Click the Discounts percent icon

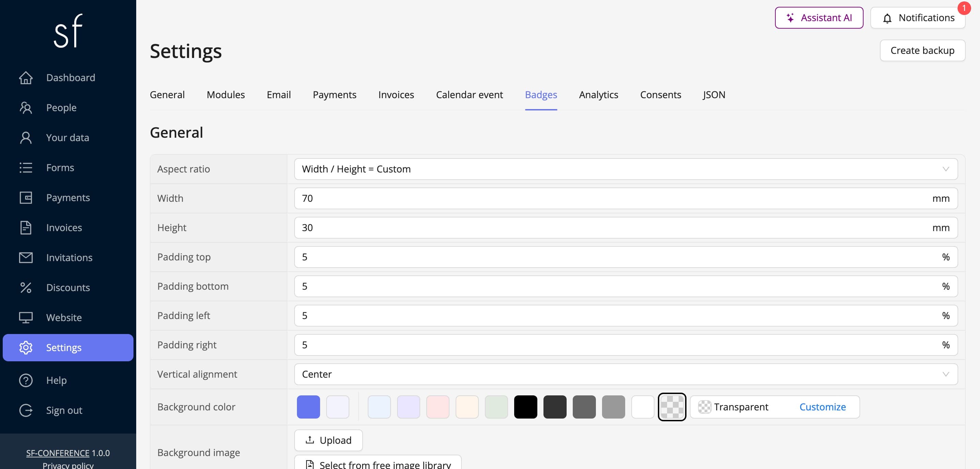pos(26,288)
